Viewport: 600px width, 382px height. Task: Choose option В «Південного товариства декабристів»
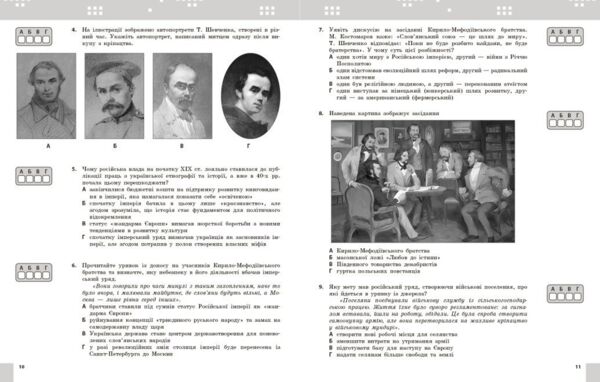tap(383, 264)
